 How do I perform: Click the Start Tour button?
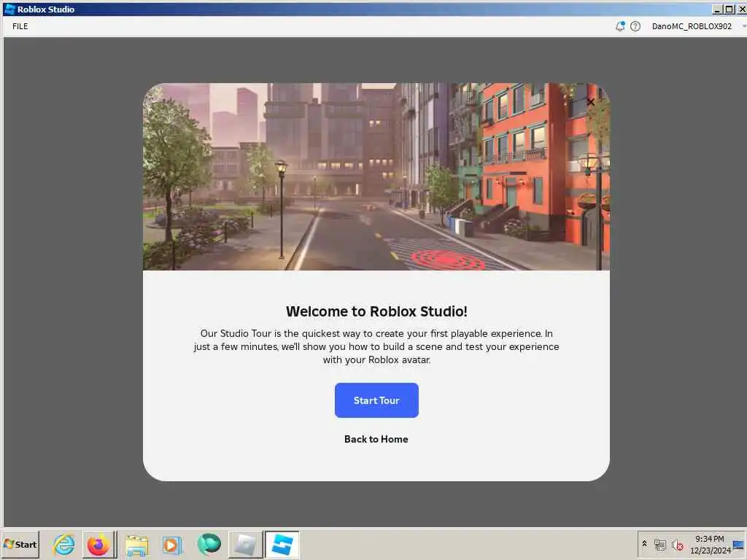[376, 400]
